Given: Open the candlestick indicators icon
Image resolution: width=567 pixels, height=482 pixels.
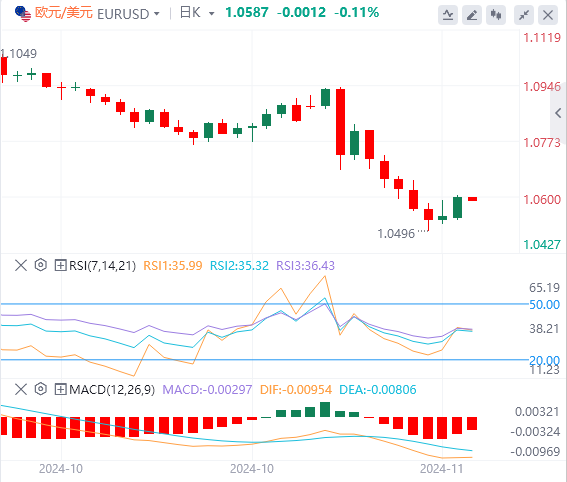Looking at the screenshot, I should coord(496,15).
